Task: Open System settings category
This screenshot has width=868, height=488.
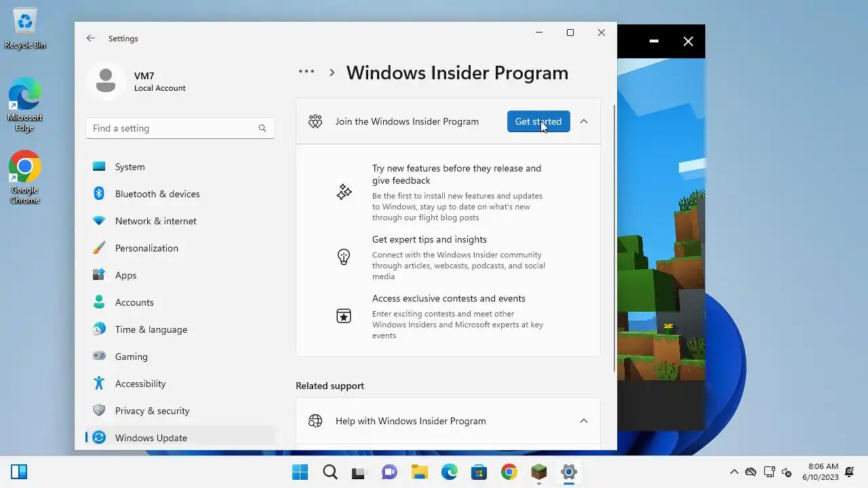Action: [x=180, y=167]
